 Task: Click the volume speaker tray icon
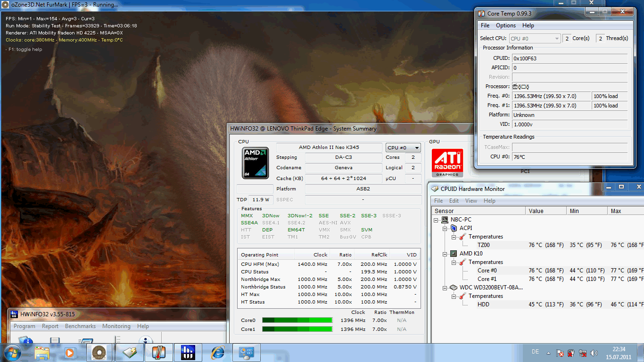(594, 353)
